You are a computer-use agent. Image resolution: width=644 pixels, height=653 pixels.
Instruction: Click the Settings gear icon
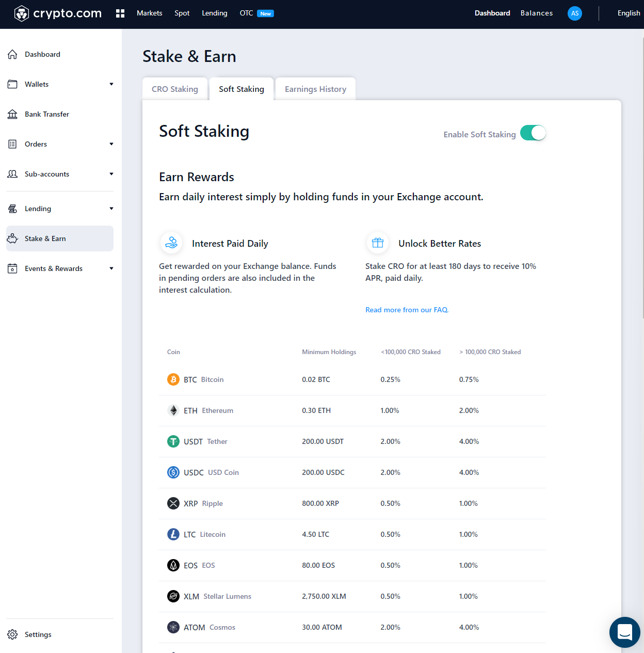tap(12, 634)
